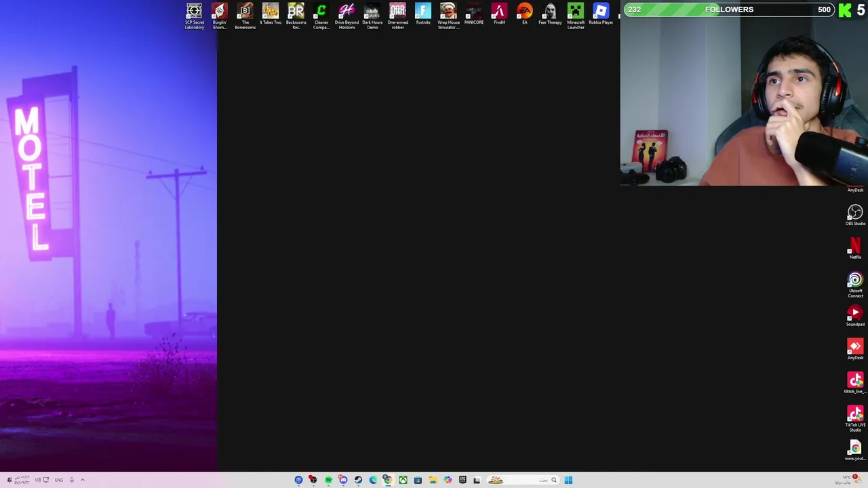Viewport: 868px width, 488px height.
Task: Open Microsoft Store from the taskbar
Action: 418,480
